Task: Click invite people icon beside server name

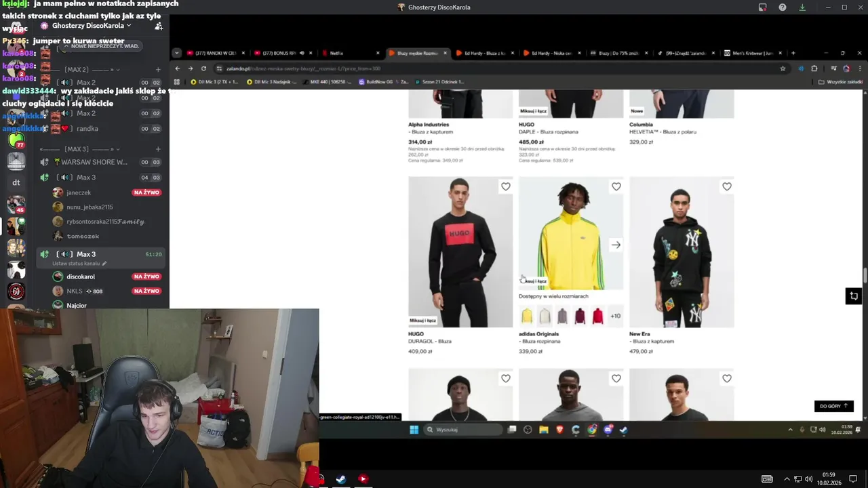Action: 159,26
